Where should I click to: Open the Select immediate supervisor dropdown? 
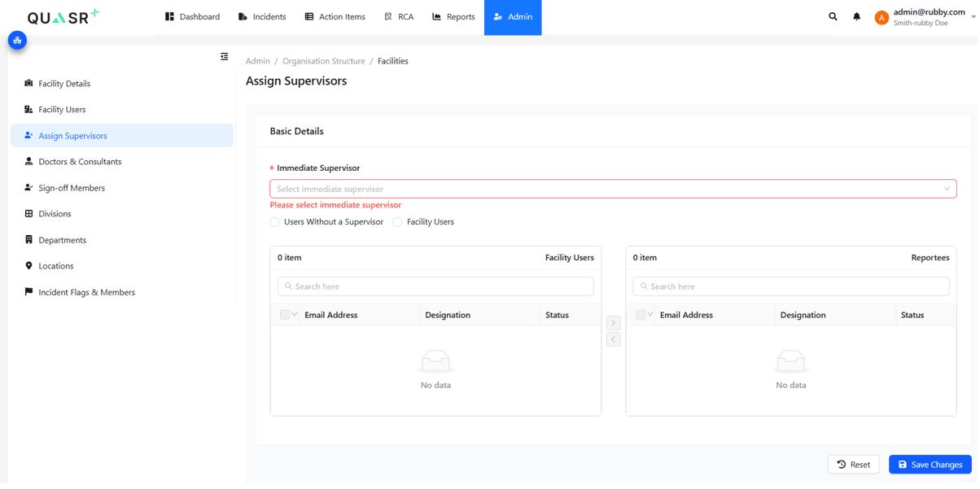[613, 188]
